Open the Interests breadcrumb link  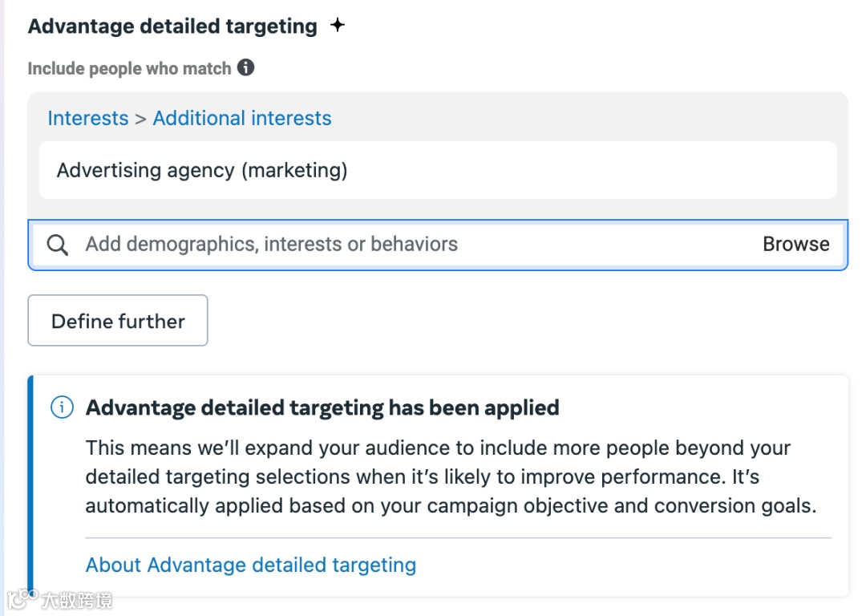[x=87, y=119]
